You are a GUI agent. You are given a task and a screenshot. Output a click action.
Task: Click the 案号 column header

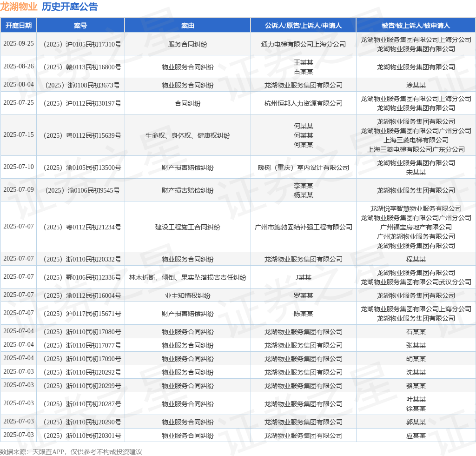tap(80, 26)
